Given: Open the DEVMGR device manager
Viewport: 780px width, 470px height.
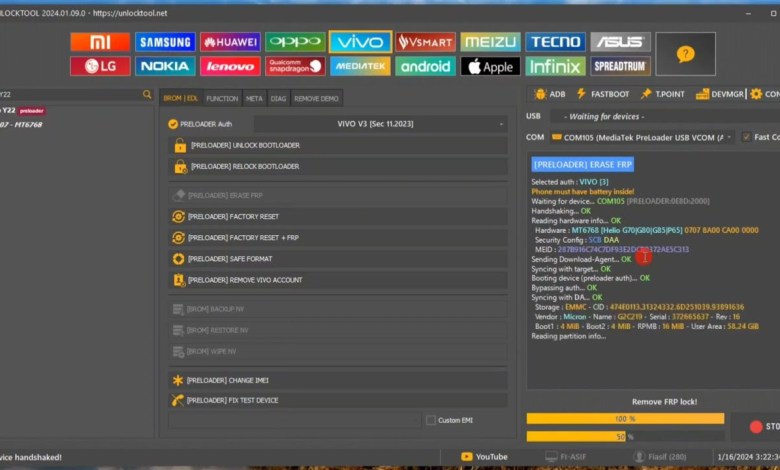Looking at the screenshot, I should pyautogui.click(x=720, y=94).
